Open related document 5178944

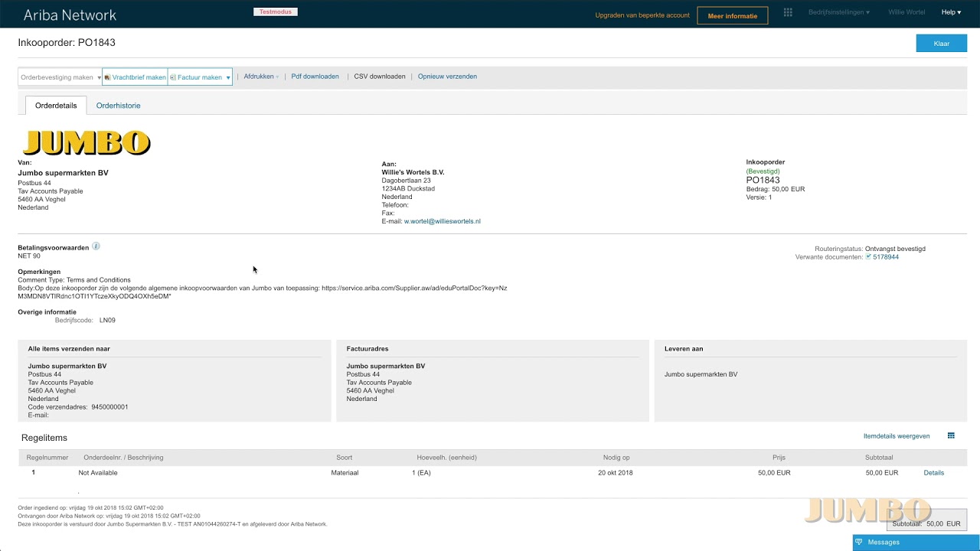[x=886, y=257]
